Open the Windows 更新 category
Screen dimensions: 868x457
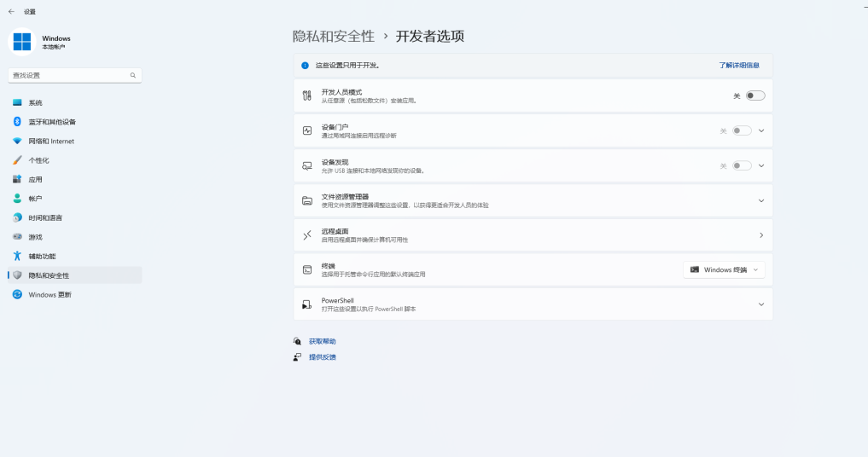(75, 294)
